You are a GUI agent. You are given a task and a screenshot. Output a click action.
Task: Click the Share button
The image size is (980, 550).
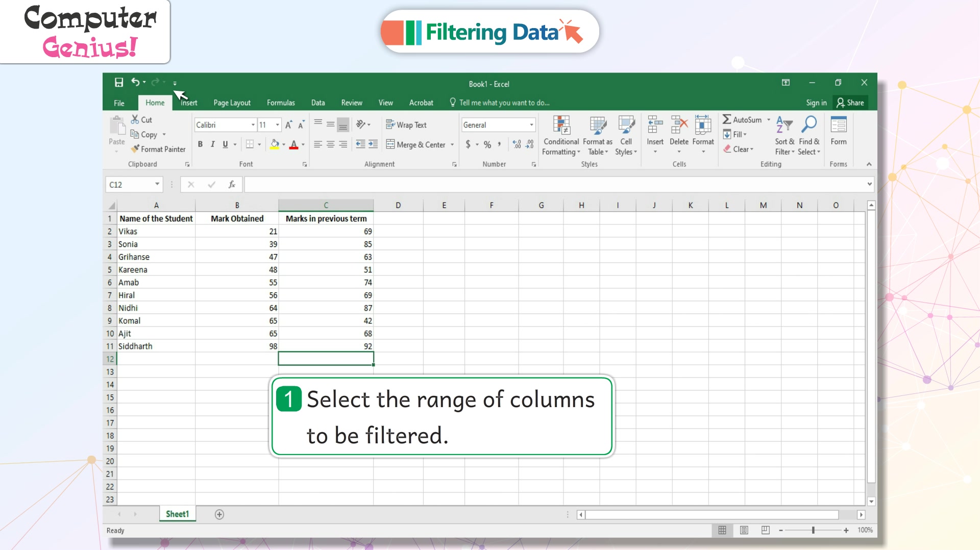850,103
